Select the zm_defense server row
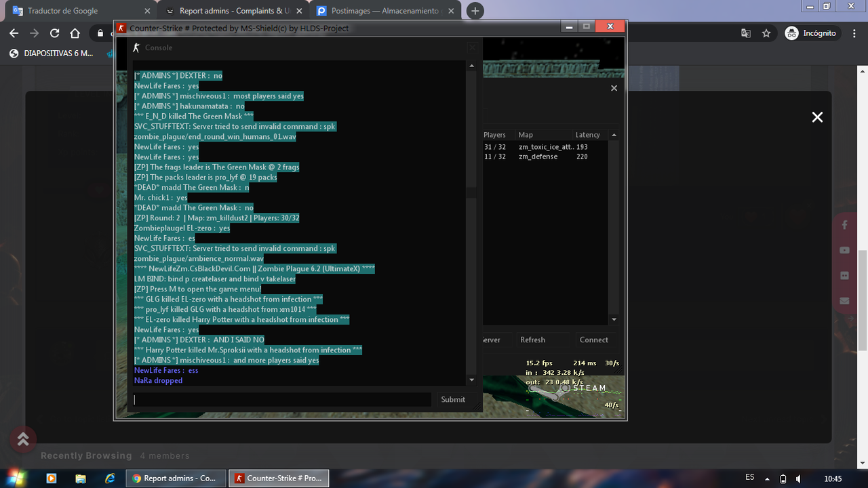 click(x=545, y=157)
